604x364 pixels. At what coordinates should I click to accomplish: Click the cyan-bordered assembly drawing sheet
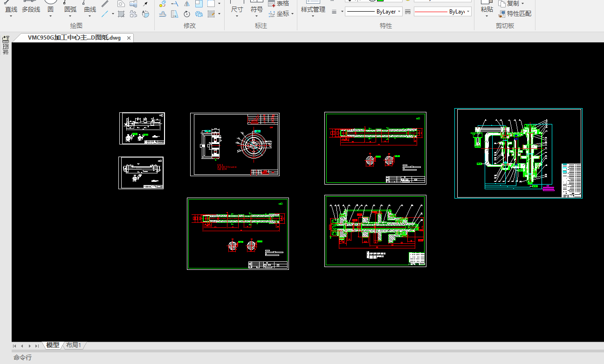(x=518, y=153)
